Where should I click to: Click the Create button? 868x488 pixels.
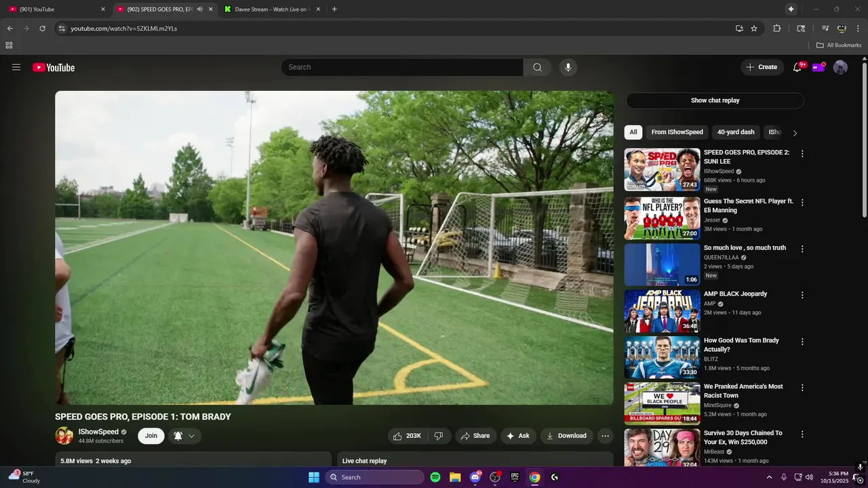click(x=762, y=67)
